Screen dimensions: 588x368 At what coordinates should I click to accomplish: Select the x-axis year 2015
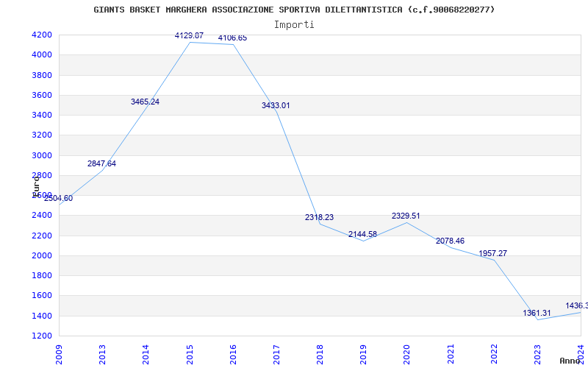(190, 355)
